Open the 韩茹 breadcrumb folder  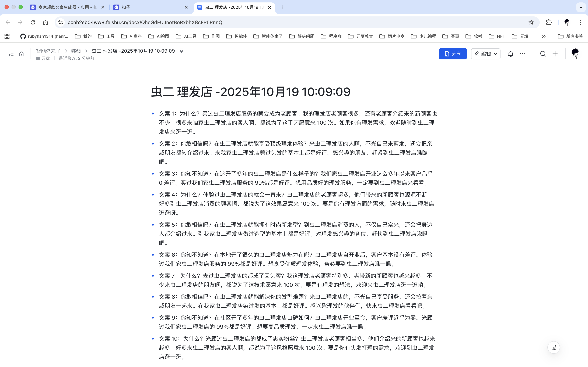pos(76,51)
